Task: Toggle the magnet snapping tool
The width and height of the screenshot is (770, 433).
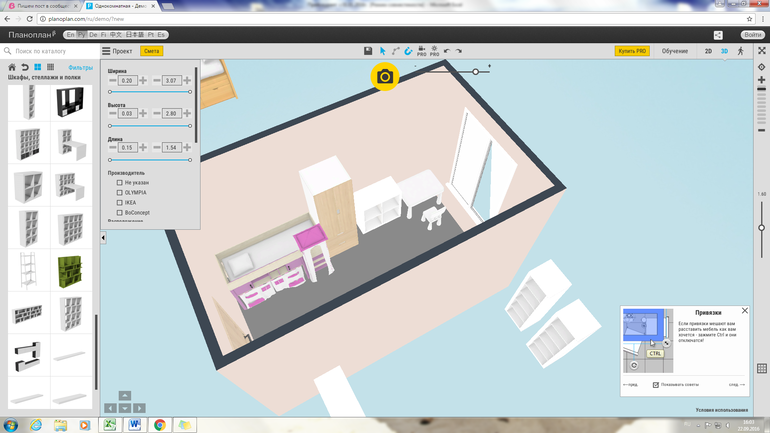Action: 408,51
